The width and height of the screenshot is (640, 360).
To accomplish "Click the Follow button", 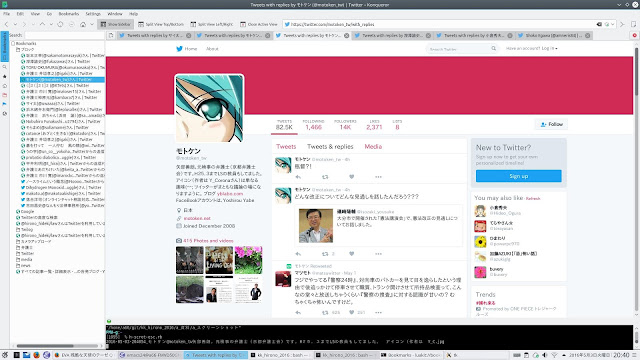I will click(x=551, y=124).
